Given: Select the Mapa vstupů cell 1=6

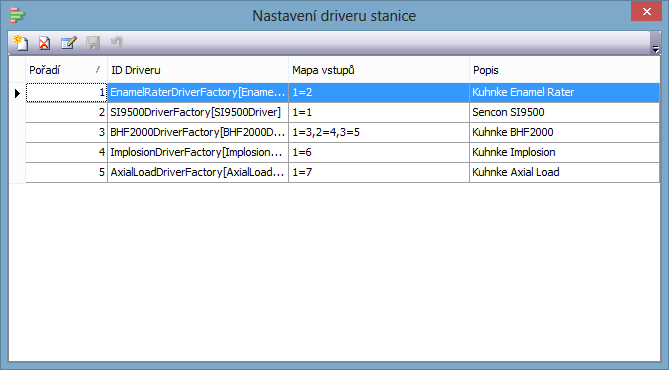Looking at the screenshot, I should click(x=379, y=153).
